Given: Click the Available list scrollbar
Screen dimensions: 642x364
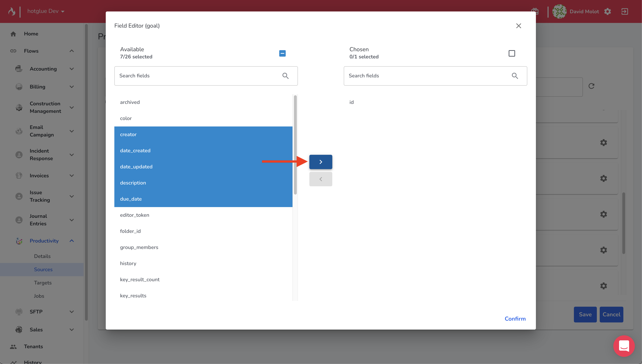Looking at the screenshot, I should [295, 145].
